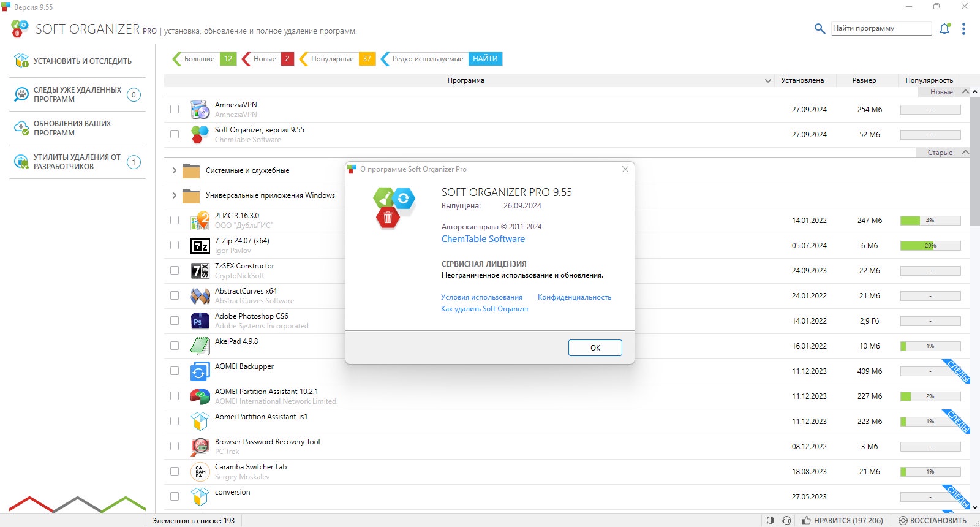Click the 4% popularity bar for 2ГИС

coord(930,221)
